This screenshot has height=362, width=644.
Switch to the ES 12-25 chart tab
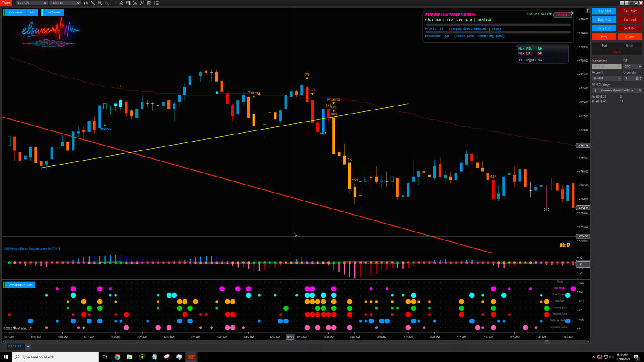pyautogui.click(x=14, y=346)
